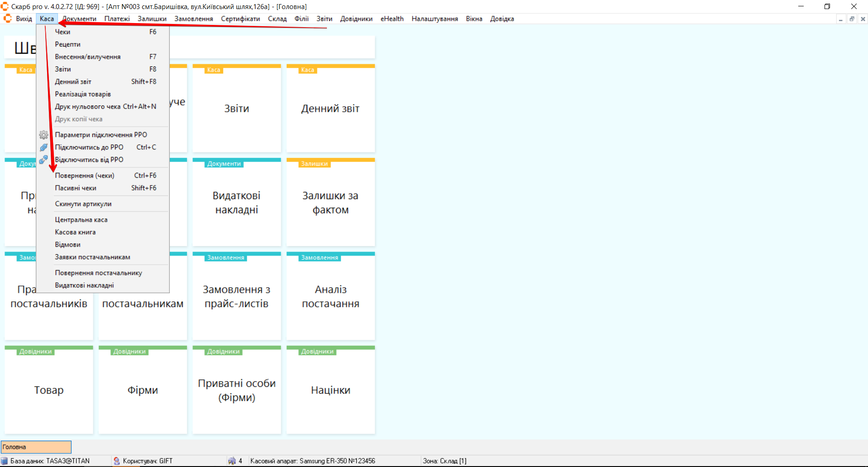This screenshot has width=868, height=467.
Task: Click the user icon beside Користувач: GIFT
Action: (117, 461)
